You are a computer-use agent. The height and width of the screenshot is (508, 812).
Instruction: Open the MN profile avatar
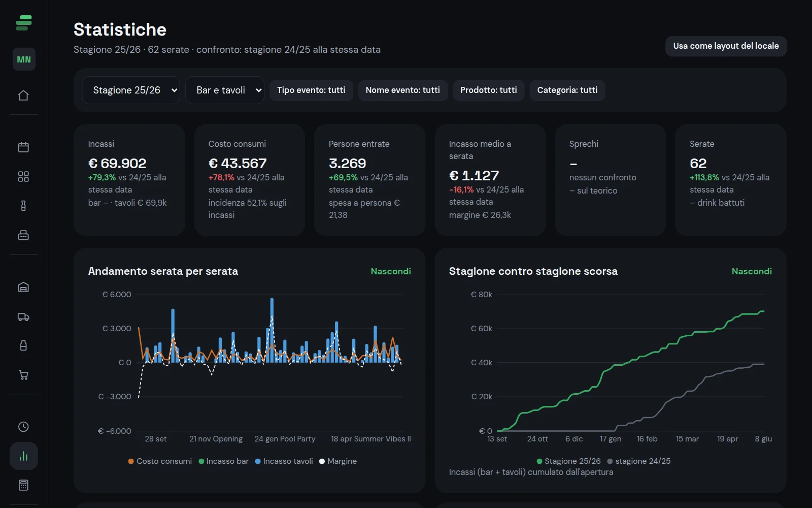click(24, 59)
